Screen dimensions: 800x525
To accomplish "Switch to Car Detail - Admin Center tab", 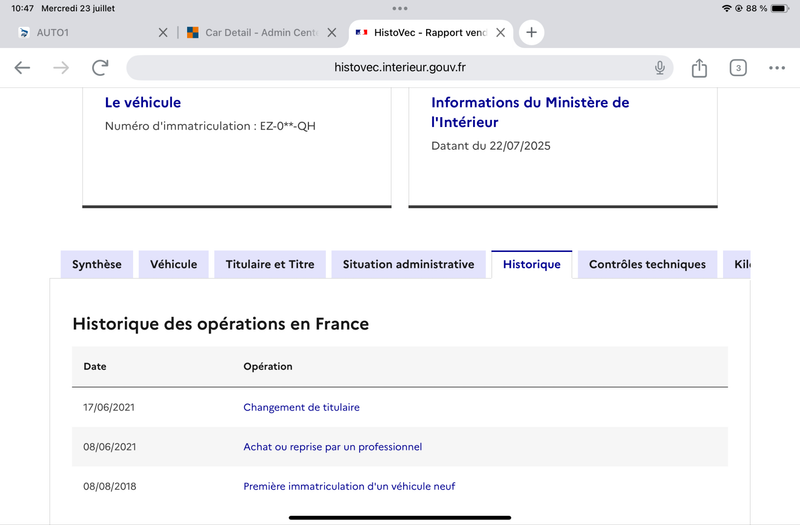I will (x=255, y=32).
